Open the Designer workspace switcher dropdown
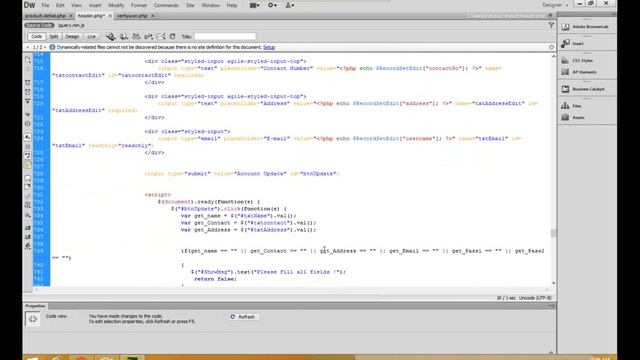 click(555, 5)
